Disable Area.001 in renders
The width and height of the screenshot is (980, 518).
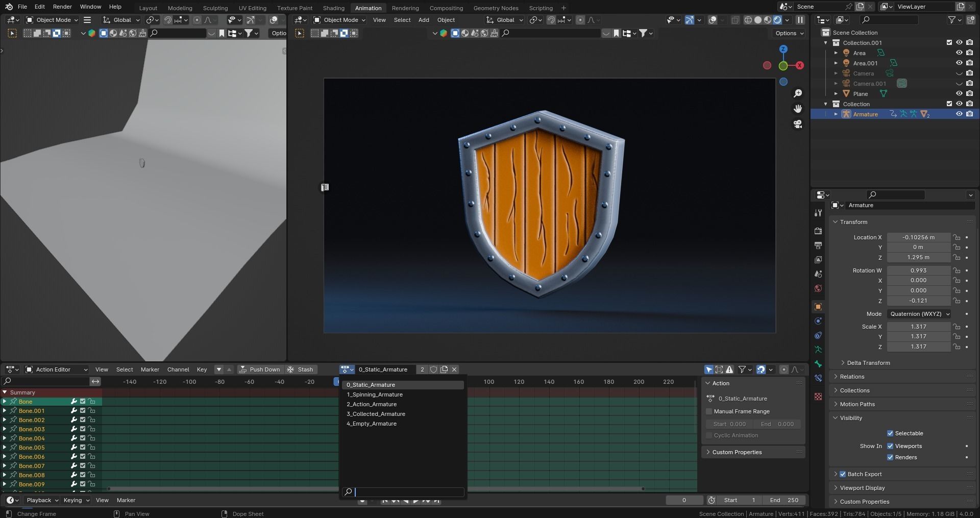[969, 63]
